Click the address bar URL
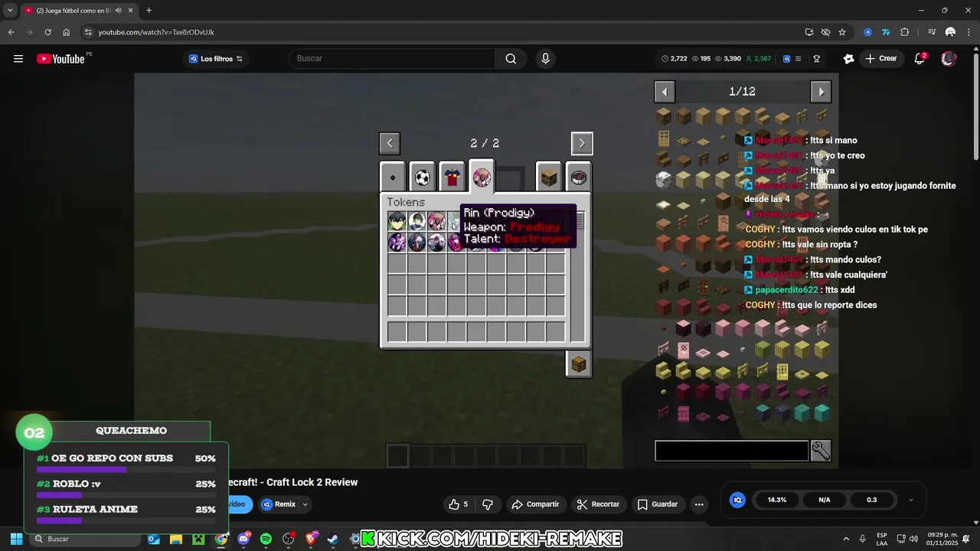This screenshot has width=980, height=551. click(156, 32)
